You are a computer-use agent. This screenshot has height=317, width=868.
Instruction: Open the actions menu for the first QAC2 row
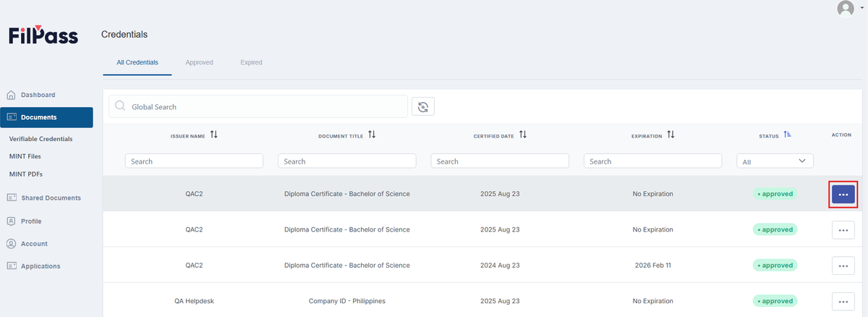[x=843, y=194]
